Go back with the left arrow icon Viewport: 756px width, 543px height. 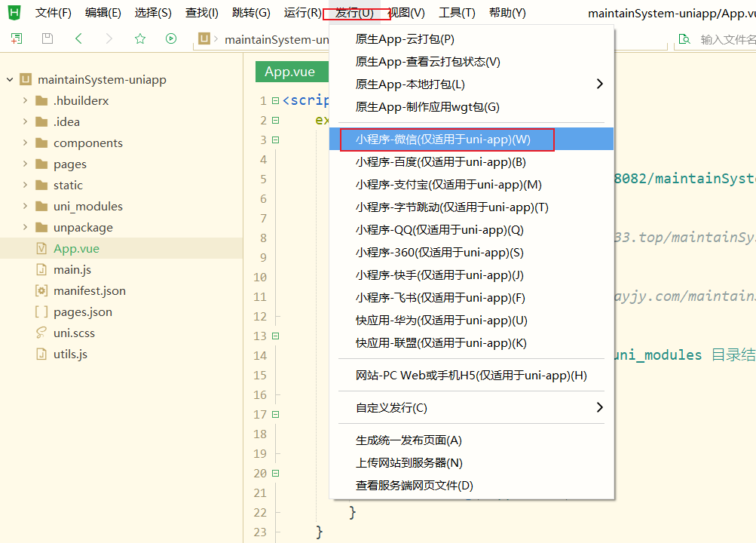pyautogui.click(x=78, y=38)
